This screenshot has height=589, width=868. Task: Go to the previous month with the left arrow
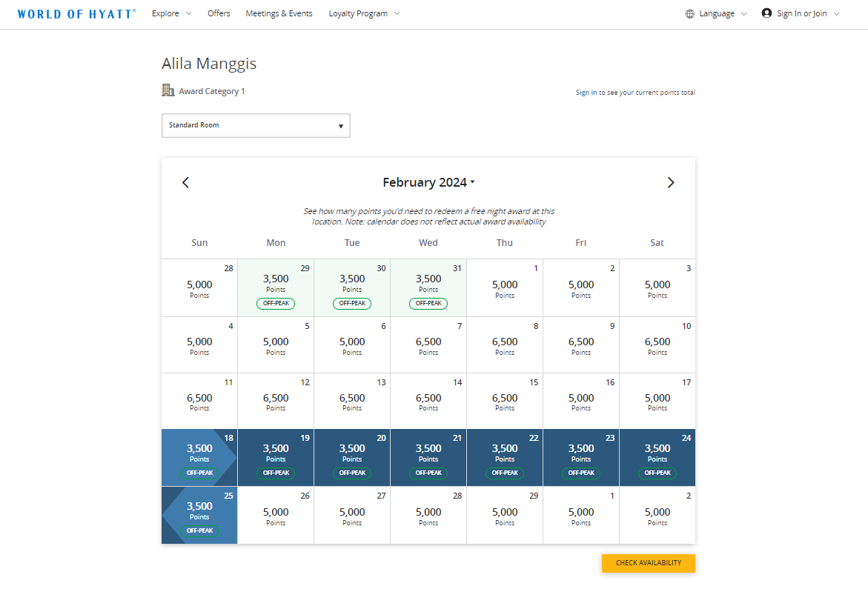coord(185,182)
